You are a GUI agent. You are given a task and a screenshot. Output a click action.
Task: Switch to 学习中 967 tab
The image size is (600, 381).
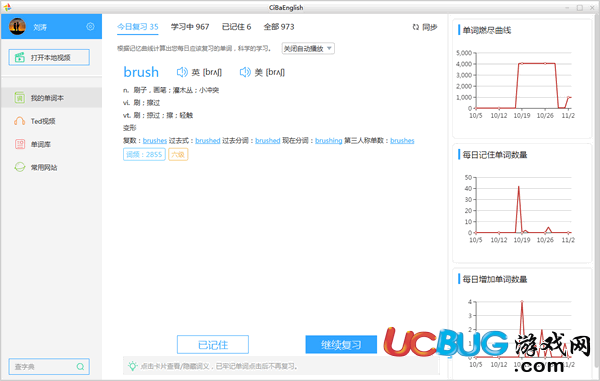[190, 27]
